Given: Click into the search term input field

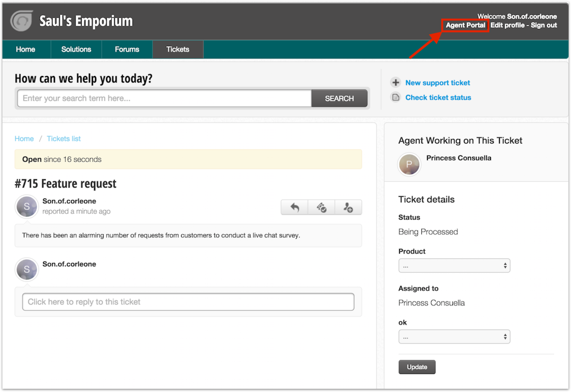Looking at the screenshot, I should point(164,98).
